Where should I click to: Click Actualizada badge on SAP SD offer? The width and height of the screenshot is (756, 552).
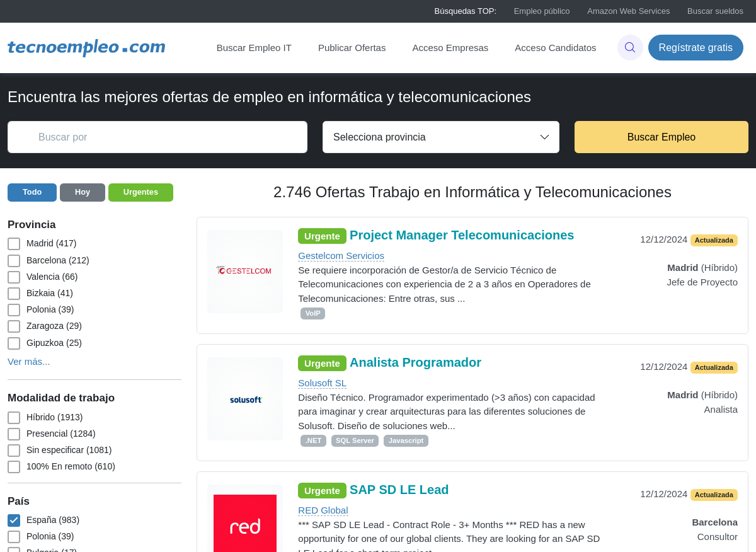pos(714,495)
